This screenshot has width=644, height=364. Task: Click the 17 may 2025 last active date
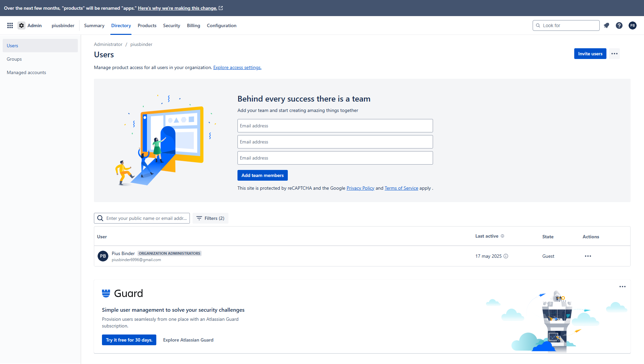[488, 256]
